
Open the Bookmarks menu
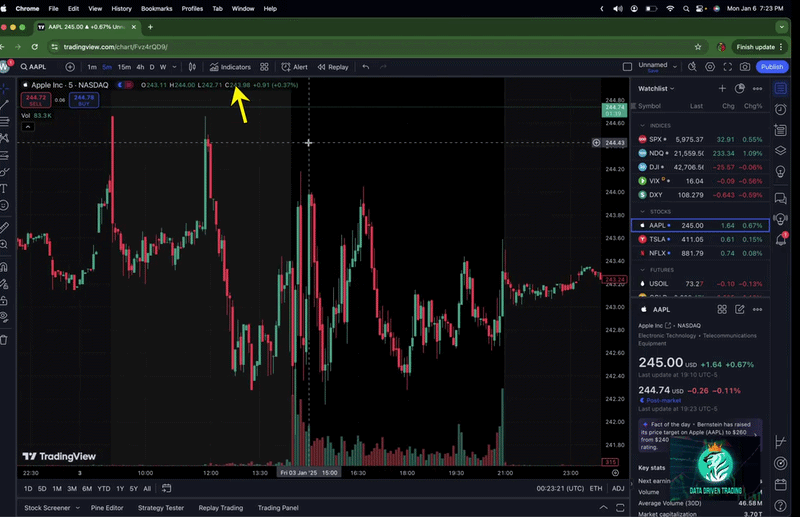(x=157, y=9)
